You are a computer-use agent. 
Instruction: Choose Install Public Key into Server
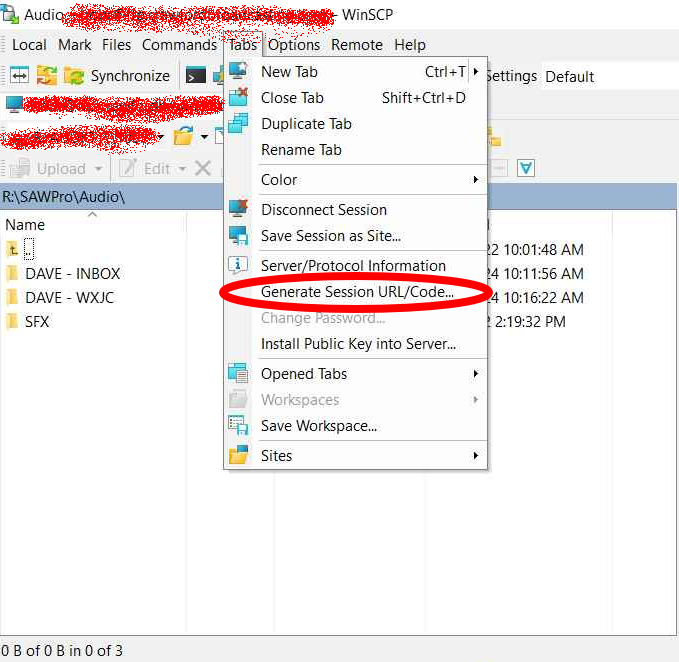[x=355, y=344]
